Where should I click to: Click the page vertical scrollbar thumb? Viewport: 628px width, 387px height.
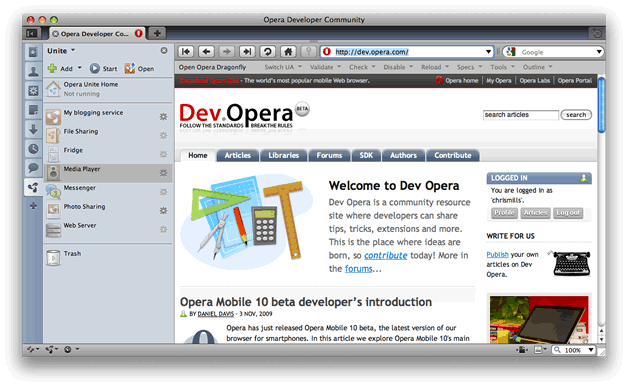click(x=601, y=105)
